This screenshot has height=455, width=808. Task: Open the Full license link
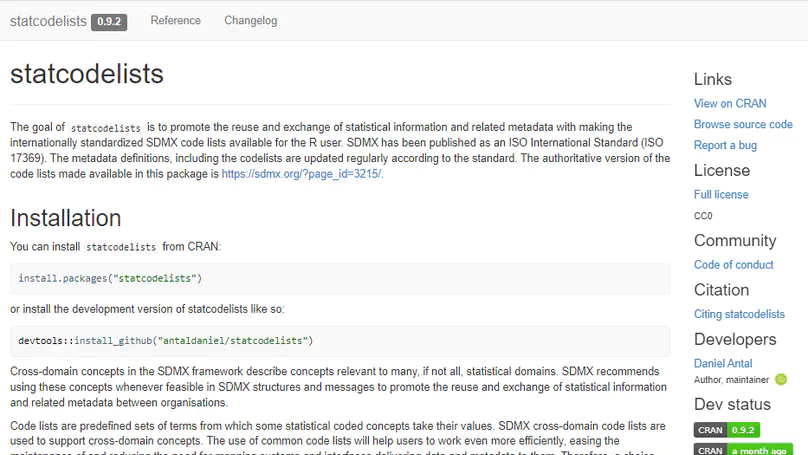721,195
